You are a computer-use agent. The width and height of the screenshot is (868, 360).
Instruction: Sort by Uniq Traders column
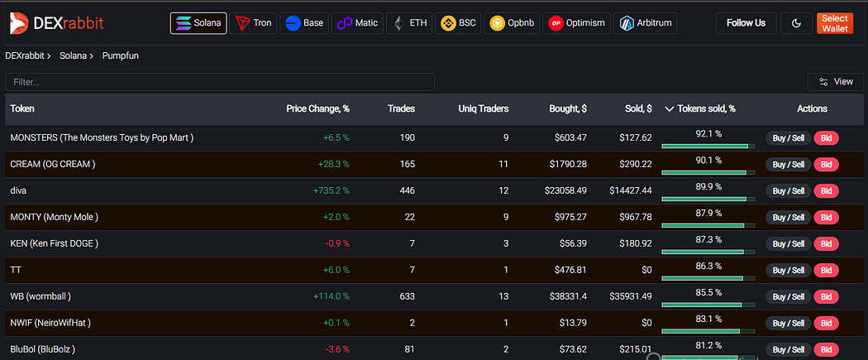pos(484,108)
